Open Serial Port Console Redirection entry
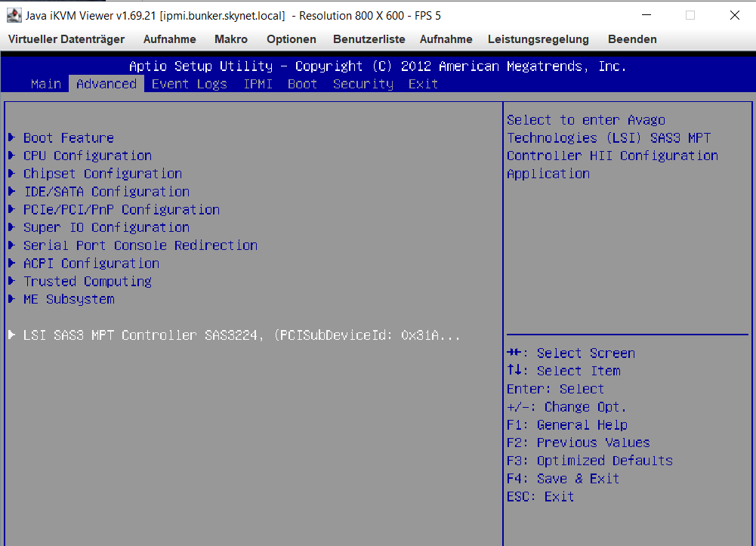This screenshot has height=546, width=756. pyautogui.click(x=140, y=245)
